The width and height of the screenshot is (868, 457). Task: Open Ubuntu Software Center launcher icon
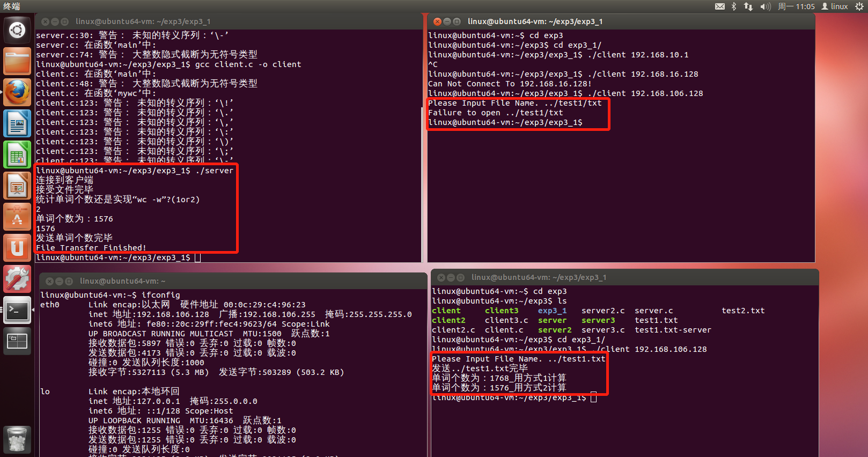point(17,217)
